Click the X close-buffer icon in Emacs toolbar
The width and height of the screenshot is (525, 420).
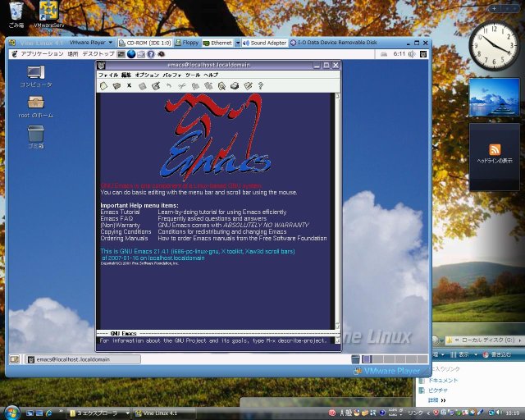tap(129, 85)
